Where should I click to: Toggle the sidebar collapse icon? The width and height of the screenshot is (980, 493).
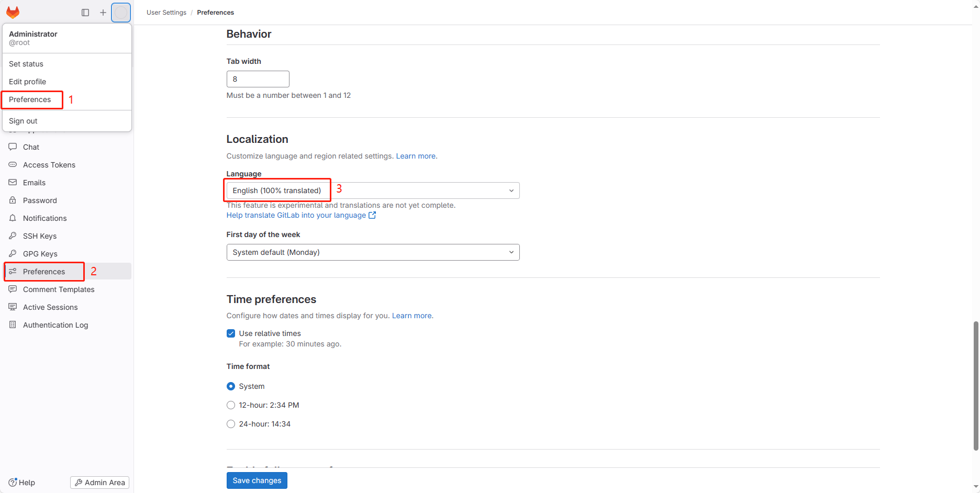pos(85,13)
